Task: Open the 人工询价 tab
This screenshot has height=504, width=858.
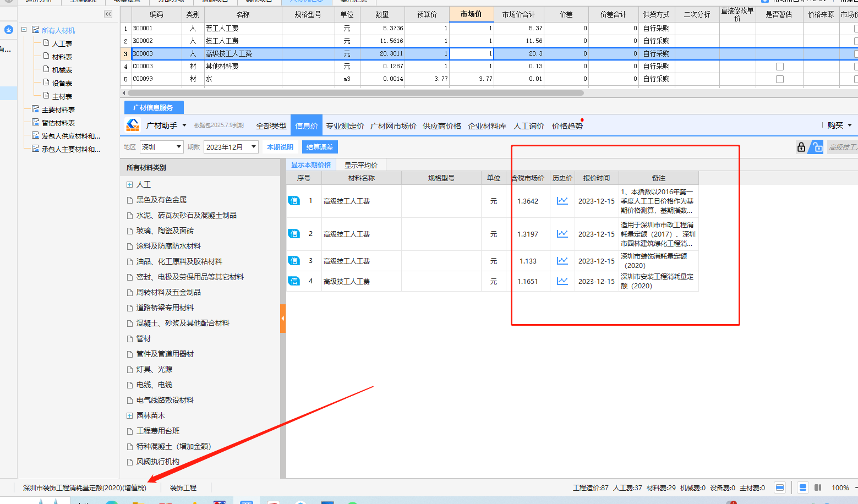Action: 529,126
